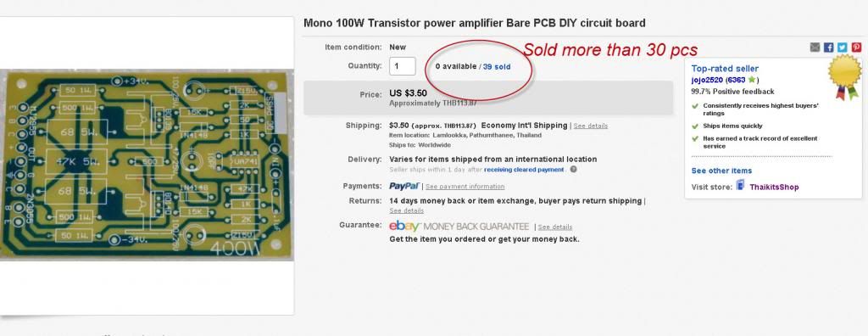Viewport: 868px width, 336px height.
Task: Open the 39 sold link
Action: (497, 66)
